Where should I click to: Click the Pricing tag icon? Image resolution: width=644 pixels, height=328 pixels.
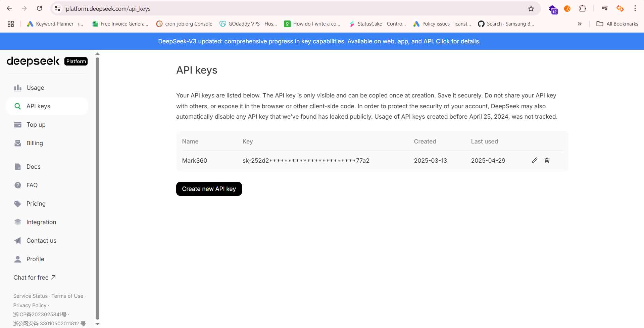[x=18, y=204]
